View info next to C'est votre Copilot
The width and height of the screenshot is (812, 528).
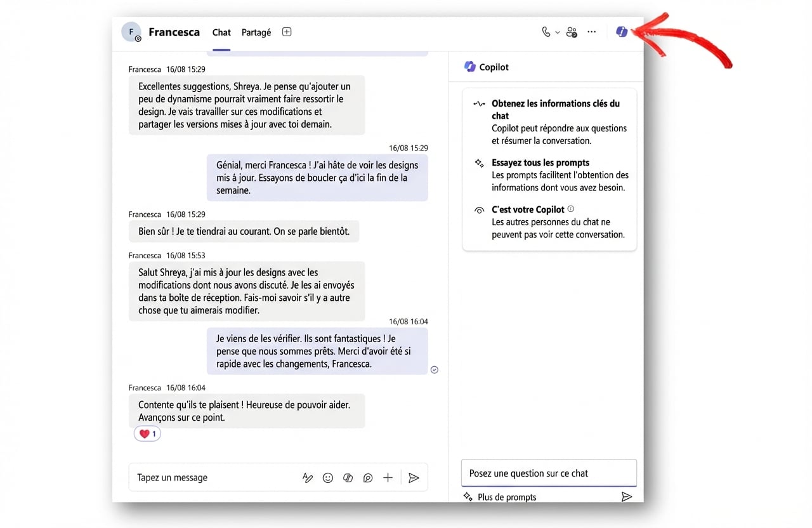tap(570, 209)
